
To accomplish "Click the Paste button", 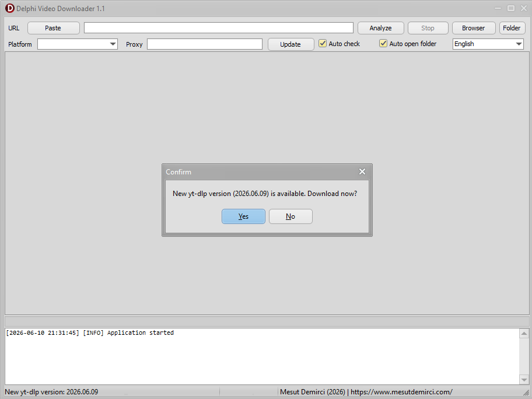I will tap(53, 28).
